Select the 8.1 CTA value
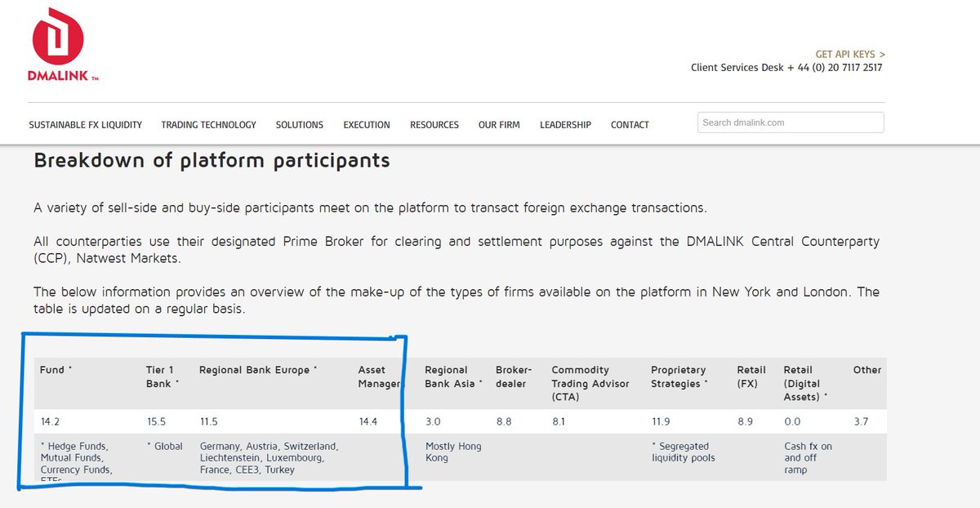980x508 pixels. (559, 421)
